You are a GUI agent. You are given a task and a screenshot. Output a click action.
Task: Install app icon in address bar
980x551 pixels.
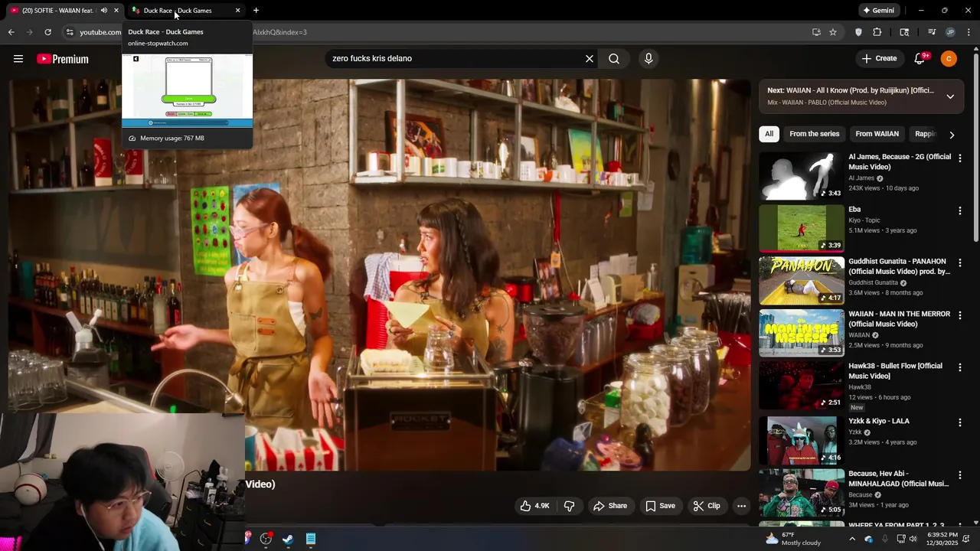click(x=816, y=32)
